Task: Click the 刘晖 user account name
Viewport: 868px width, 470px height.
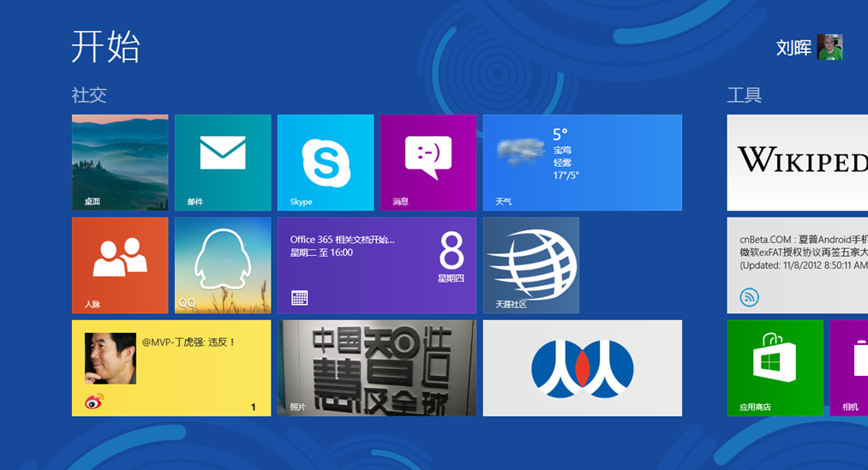Action: coord(793,48)
